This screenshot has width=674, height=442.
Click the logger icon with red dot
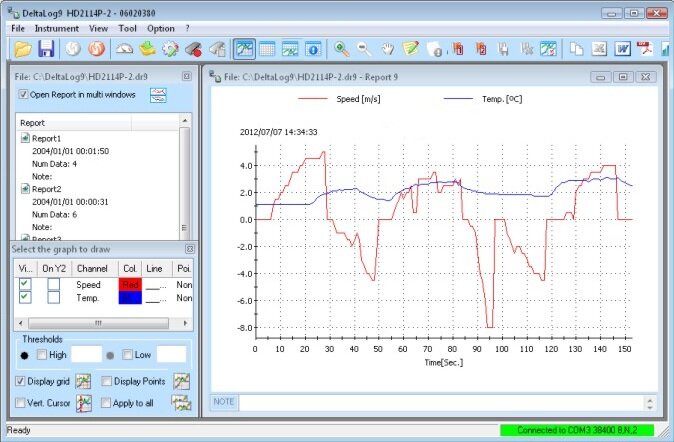193,49
